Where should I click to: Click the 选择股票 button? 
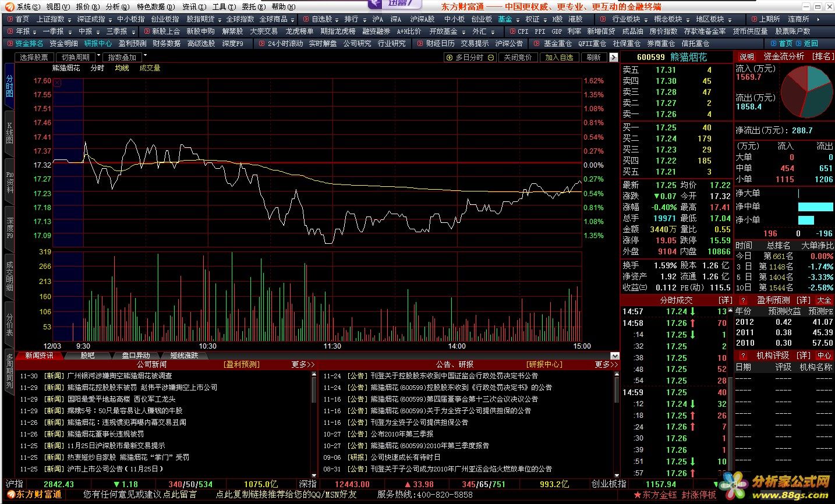[x=34, y=57]
